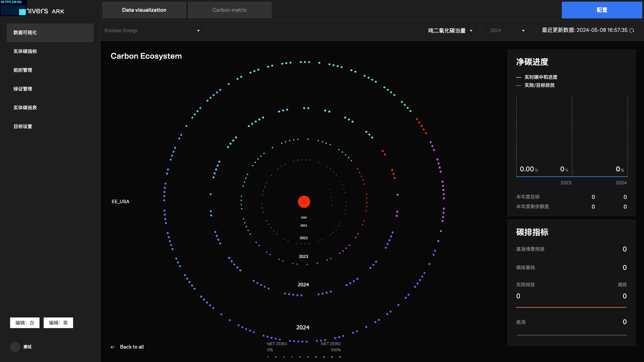Click the 2023 ring label in chart
The width and height of the screenshot is (644, 362).
click(x=303, y=256)
